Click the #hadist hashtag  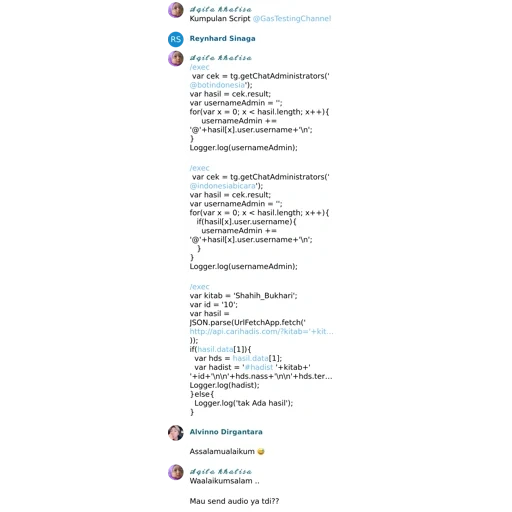click(x=259, y=367)
